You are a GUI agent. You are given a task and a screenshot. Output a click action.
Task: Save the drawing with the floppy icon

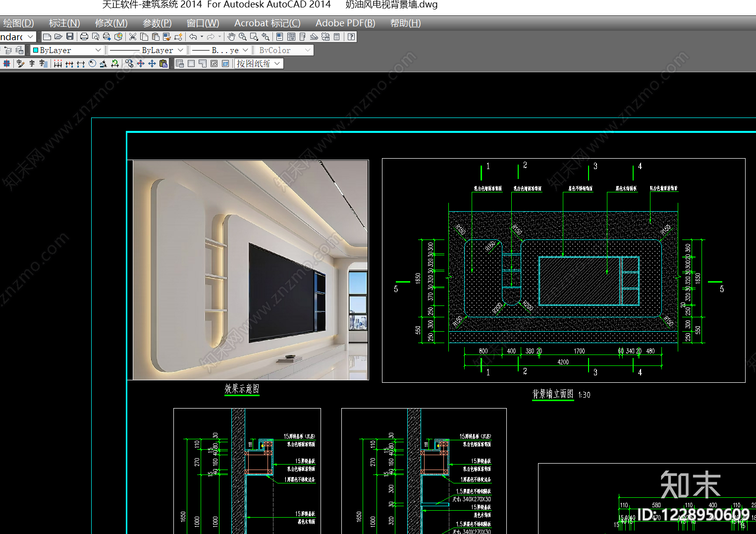[70, 37]
